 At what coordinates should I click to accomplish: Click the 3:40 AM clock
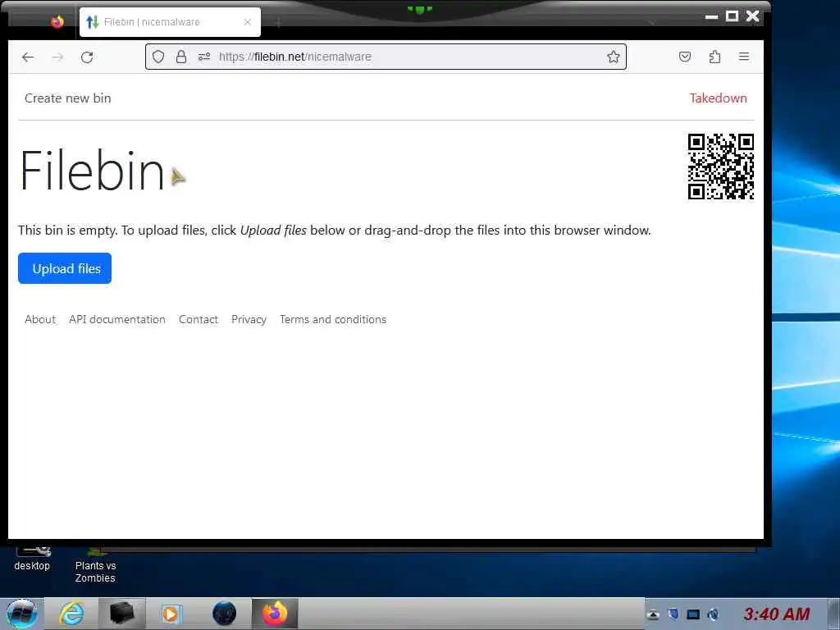point(776,614)
